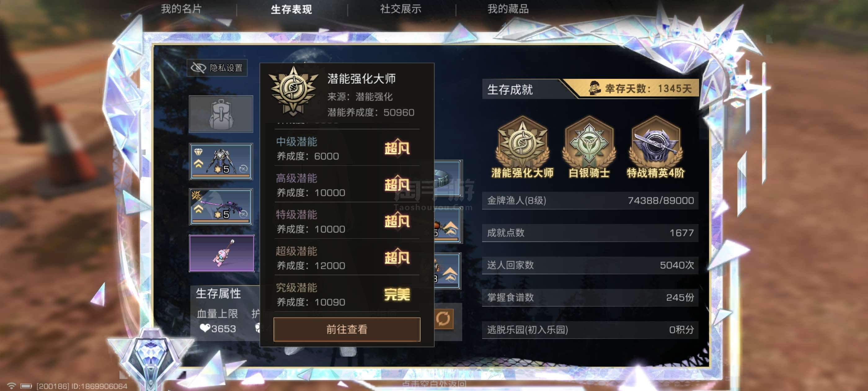Select the armor suit equipment slot
The image size is (868, 391).
tap(221, 161)
